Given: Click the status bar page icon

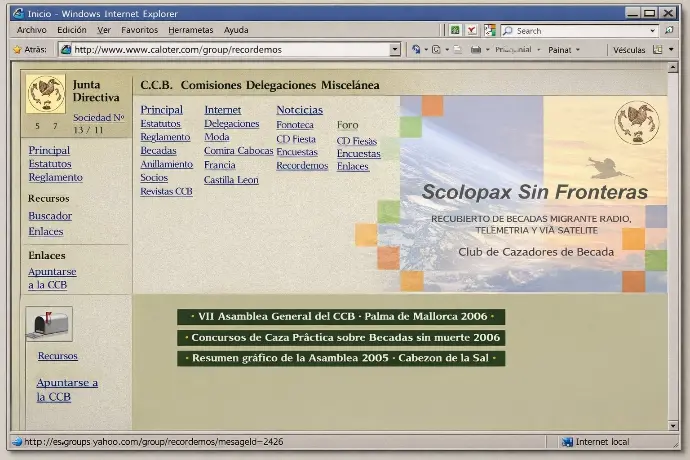Looking at the screenshot, I should click(x=17, y=442).
